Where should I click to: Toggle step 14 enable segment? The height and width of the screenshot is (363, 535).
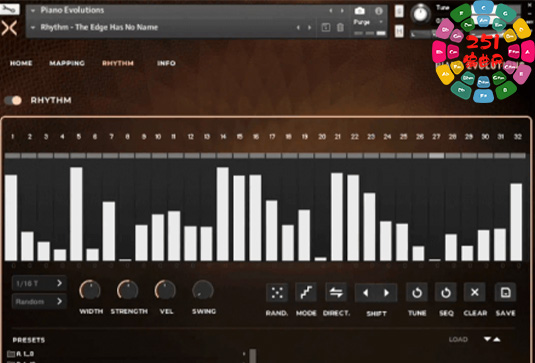[x=225, y=156]
